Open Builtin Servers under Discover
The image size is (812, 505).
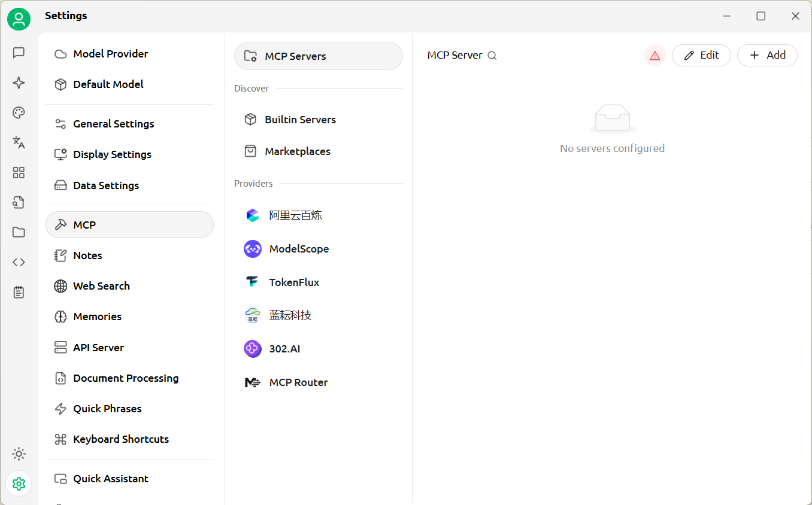coord(319,120)
